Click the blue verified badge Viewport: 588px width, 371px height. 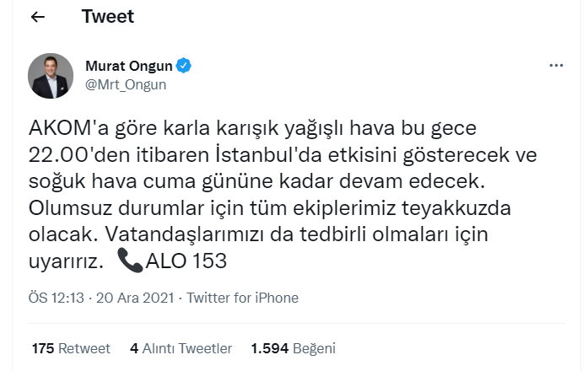[x=183, y=66]
